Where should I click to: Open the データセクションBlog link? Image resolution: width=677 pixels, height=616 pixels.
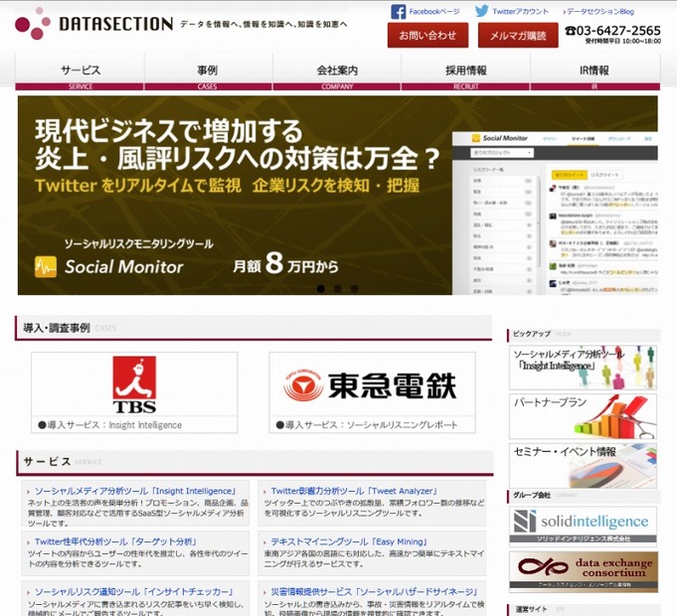point(599,12)
